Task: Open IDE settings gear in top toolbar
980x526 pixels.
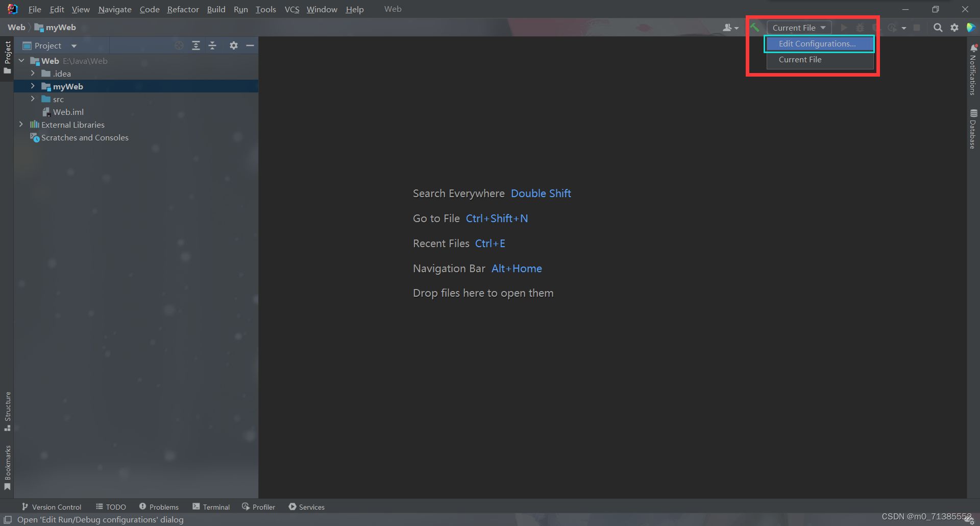Action: [x=954, y=28]
